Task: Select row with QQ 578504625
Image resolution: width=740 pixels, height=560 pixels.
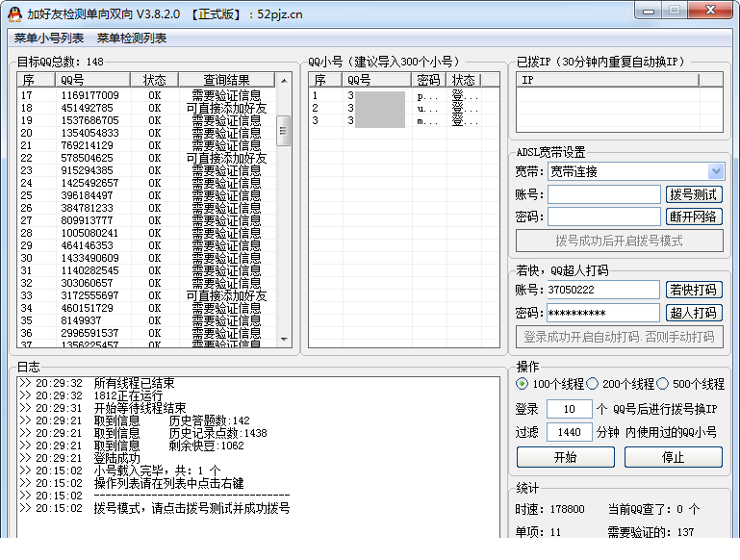Action: pyautogui.click(x=146, y=158)
